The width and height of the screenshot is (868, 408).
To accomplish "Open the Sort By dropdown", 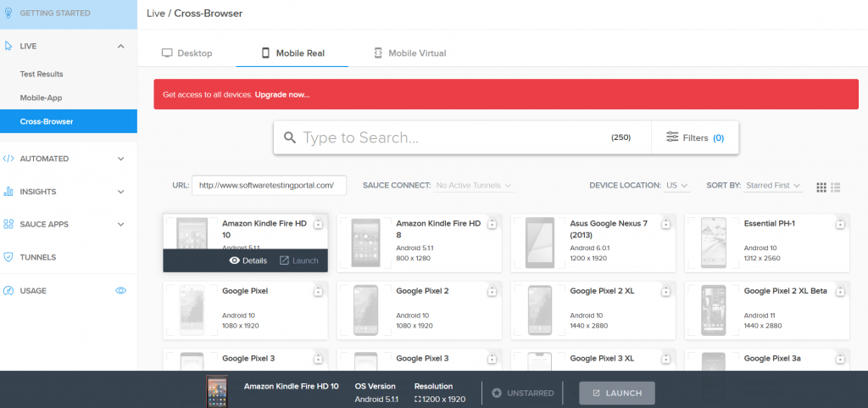I will pos(774,186).
